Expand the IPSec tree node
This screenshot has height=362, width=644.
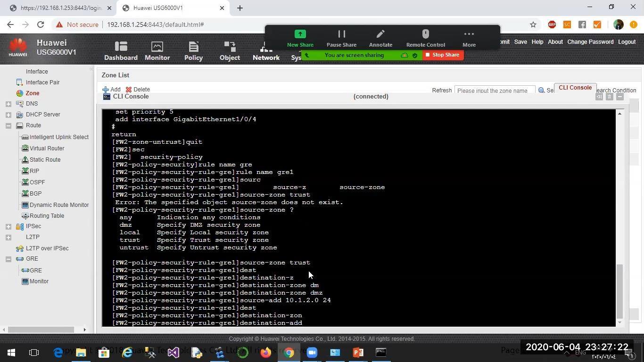(8, 226)
